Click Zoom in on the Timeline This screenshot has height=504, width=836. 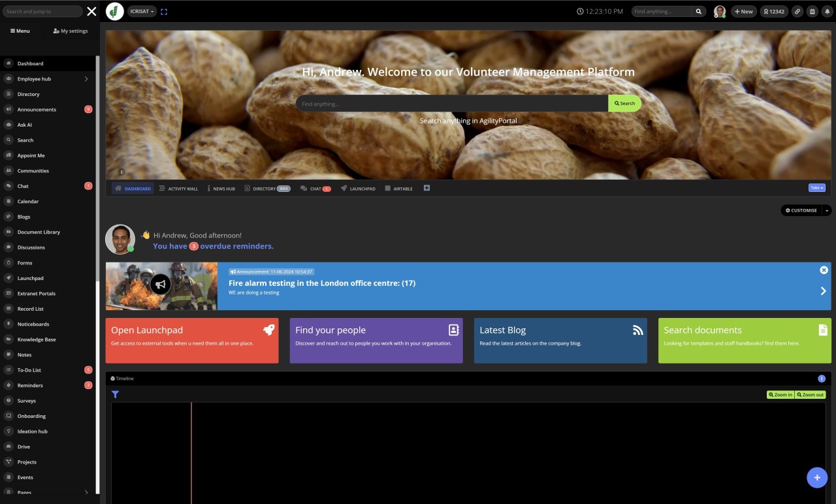point(780,394)
